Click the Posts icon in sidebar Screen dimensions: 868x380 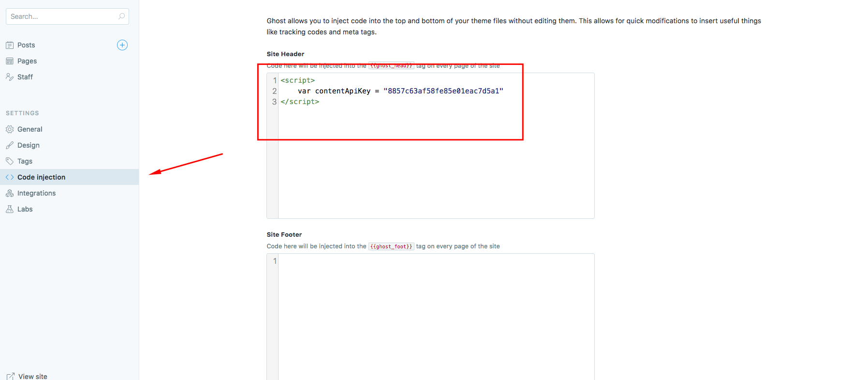10,45
